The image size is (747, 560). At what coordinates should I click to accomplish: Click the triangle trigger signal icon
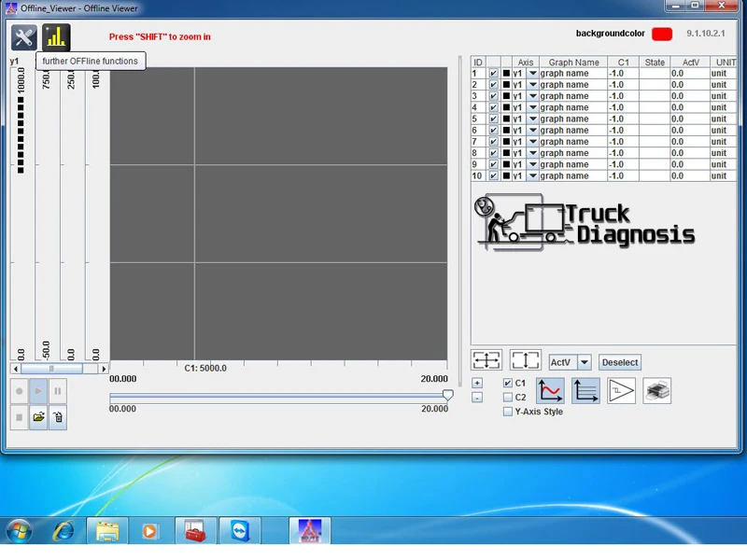pos(621,391)
